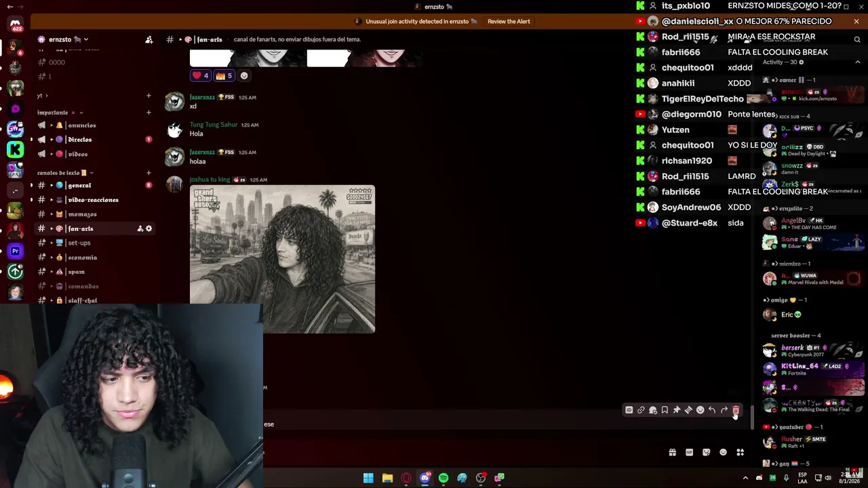The height and width of the screenshot is (488, 868).
Task: Toggle microphone icon in system tray
Action: 786,478
